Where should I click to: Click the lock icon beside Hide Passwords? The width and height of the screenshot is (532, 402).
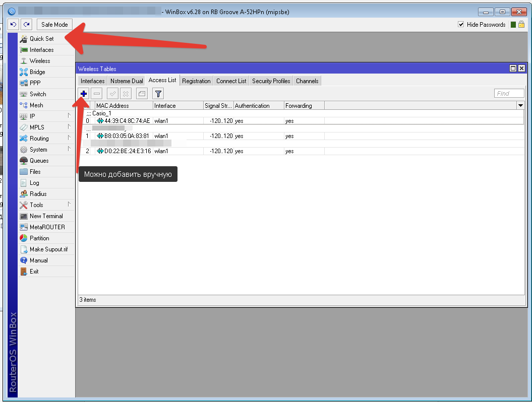click(x=521, y=24)
